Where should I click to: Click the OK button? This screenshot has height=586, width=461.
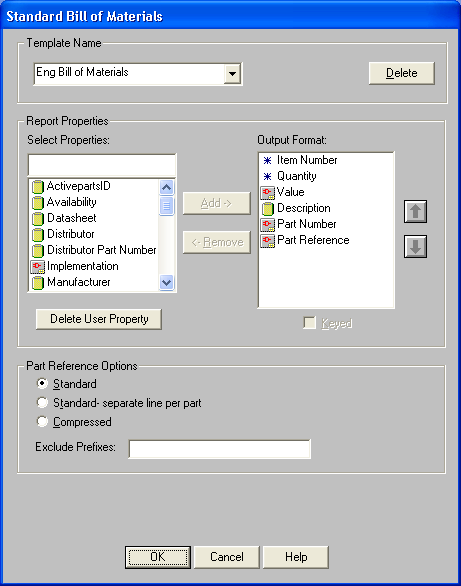(158, 557)
